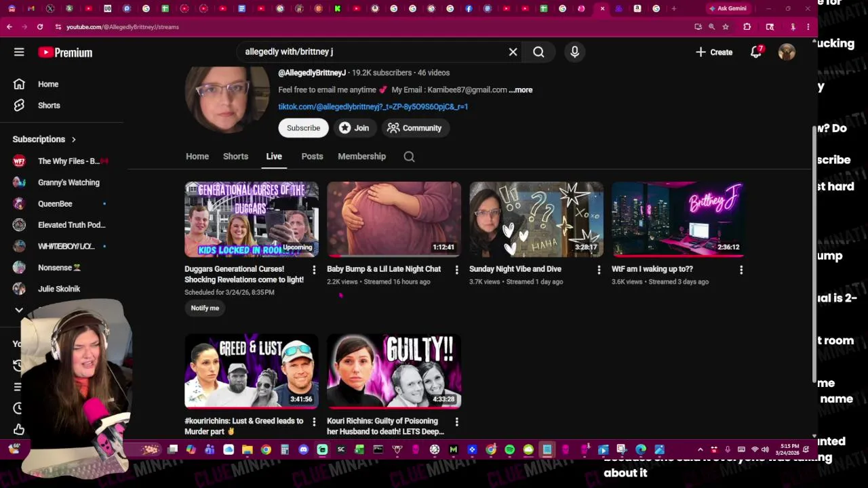Viewport: 868px width, 488px height.
Task: Reload the page in the browser
Action: click(40, 26)
